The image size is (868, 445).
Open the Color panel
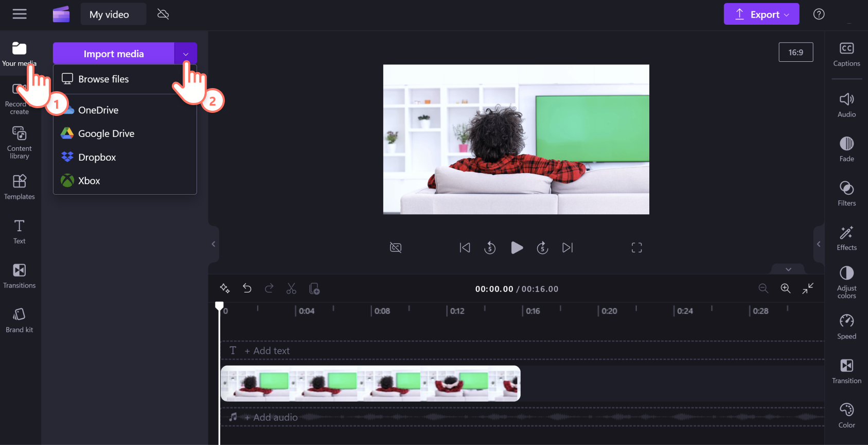click(846, 415)
